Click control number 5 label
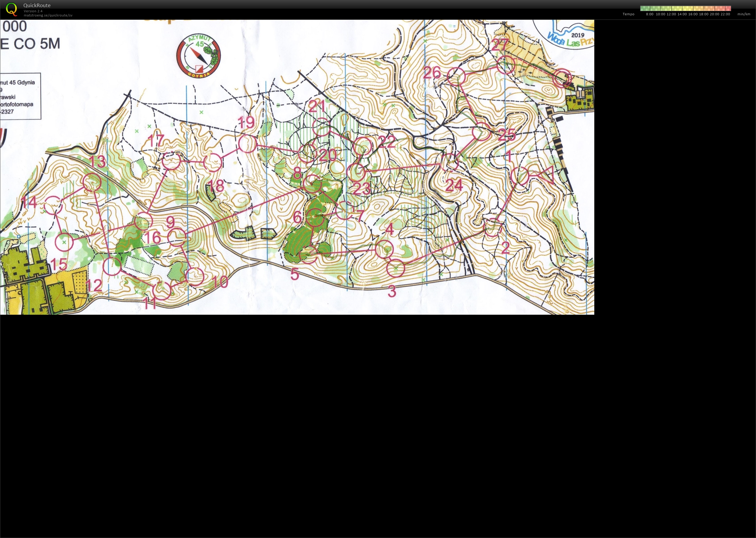756x538 pixels. click(x=295, y=274)
